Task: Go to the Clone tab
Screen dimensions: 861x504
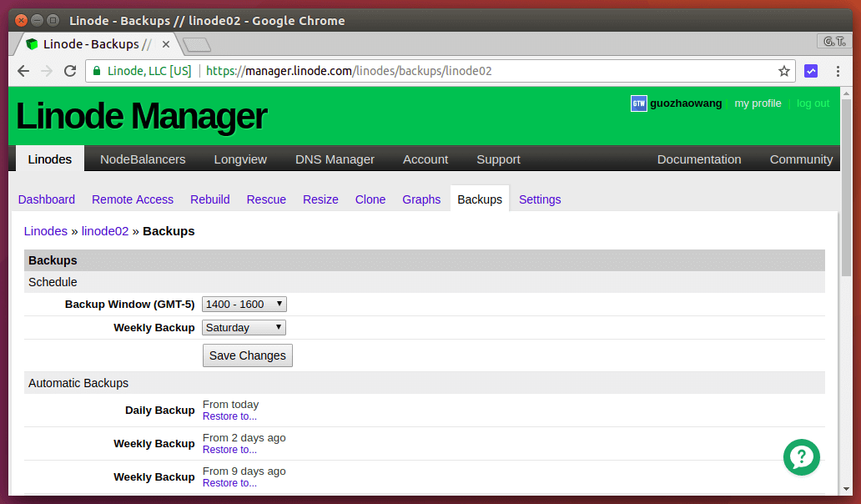Action: point(370,199)
